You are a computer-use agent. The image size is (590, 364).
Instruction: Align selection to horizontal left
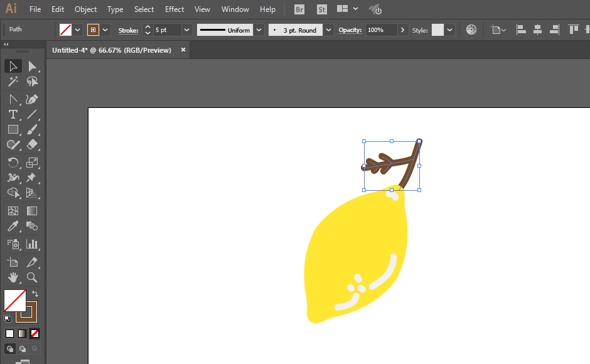point(521,29)
